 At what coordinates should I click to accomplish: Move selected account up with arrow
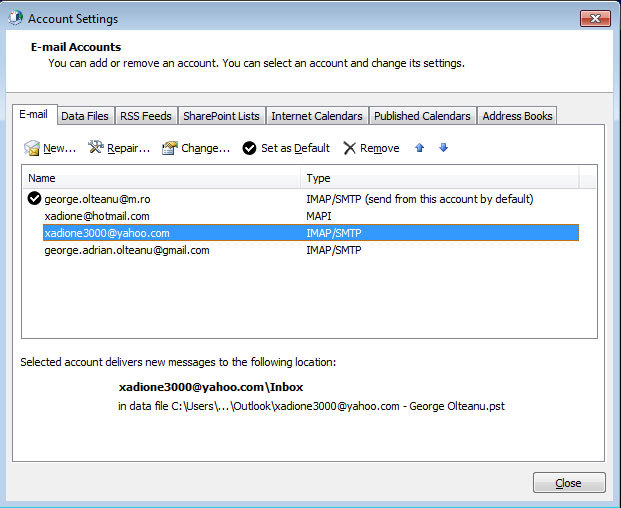point(419,148)
